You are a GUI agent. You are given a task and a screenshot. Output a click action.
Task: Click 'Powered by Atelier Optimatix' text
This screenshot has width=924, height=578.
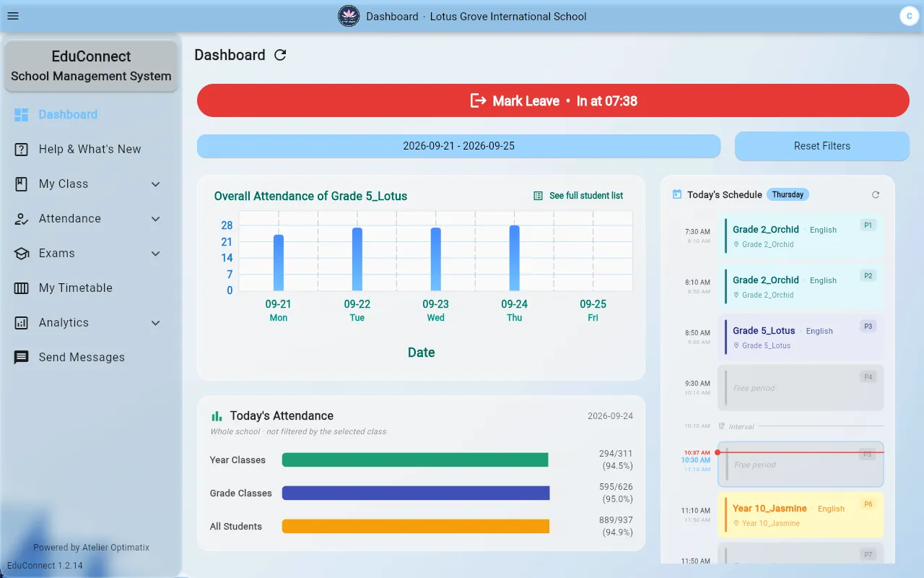[91, 548]
